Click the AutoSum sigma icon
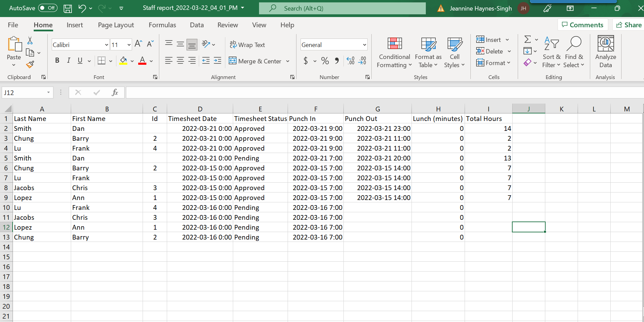644x322 pixels. tap(527, 40)
